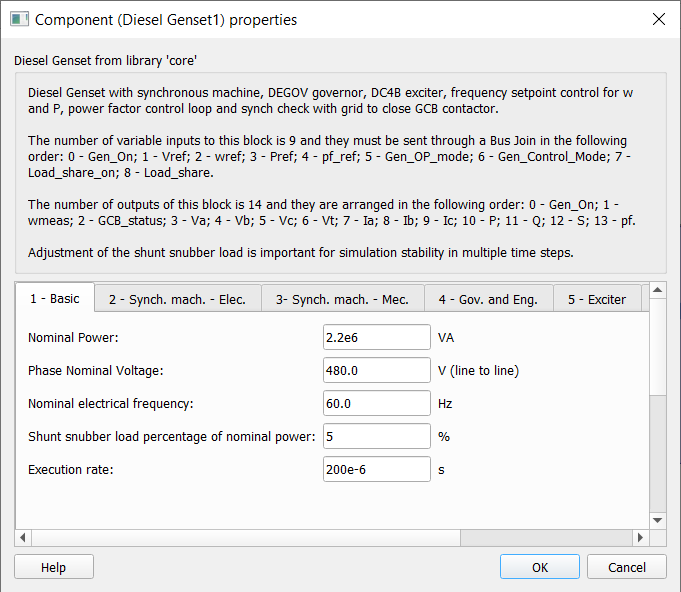Image resolution: width=681 pixels, height=592 pixels.
Task: Click the vertical scrollbar down arrow
Action: (x=658, y=520)
